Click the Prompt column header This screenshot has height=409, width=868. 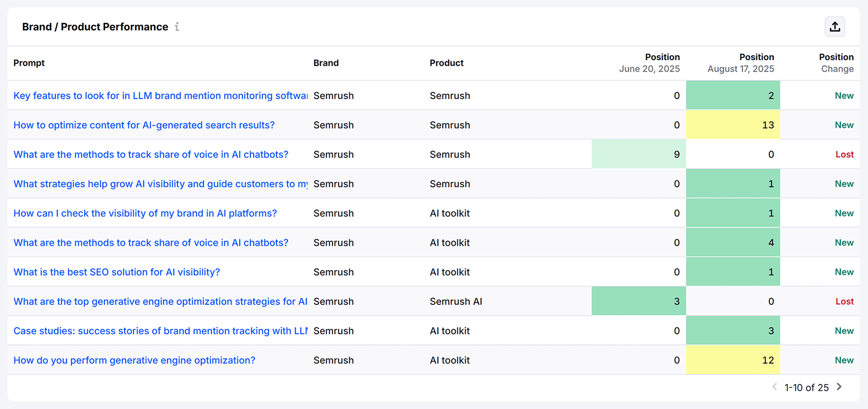(x=29, y=63)
